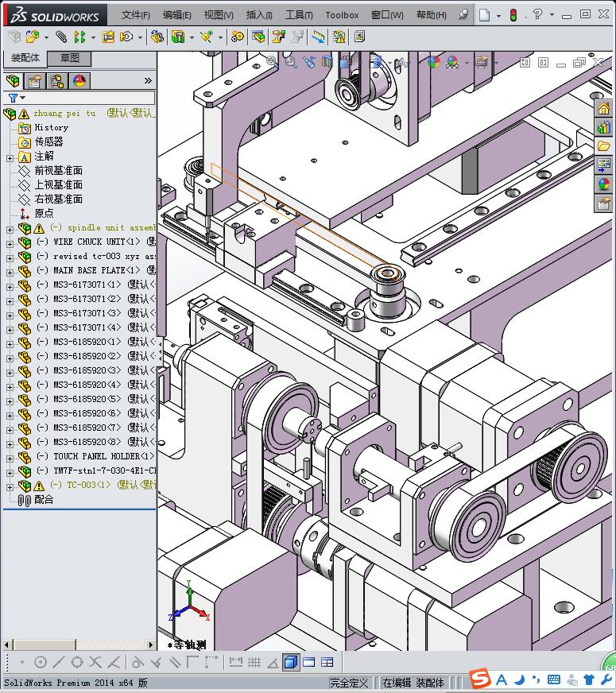Toggle the length snap icon

point(235,662)
